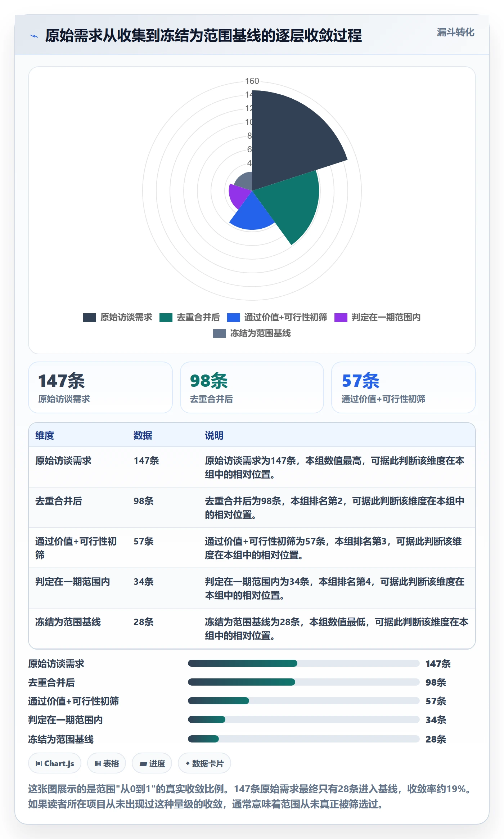
Task: Click the 判定在一期范围内 progress bar
Action: click(x=303, y=719)
